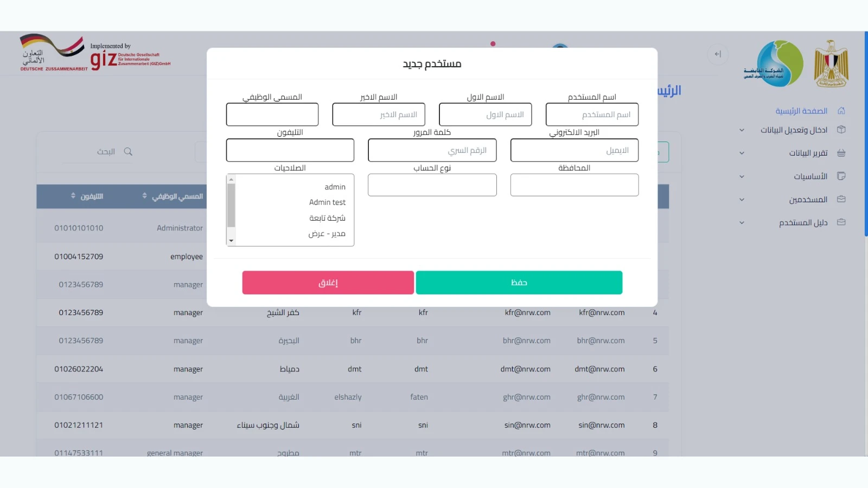Click الغربية governorate cell

point(289,397)
